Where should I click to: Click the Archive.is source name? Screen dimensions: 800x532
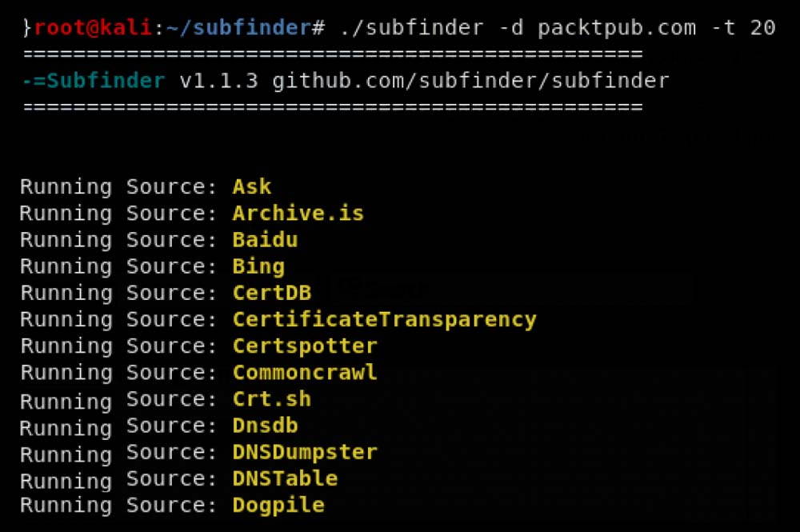[x=298, y=214]
